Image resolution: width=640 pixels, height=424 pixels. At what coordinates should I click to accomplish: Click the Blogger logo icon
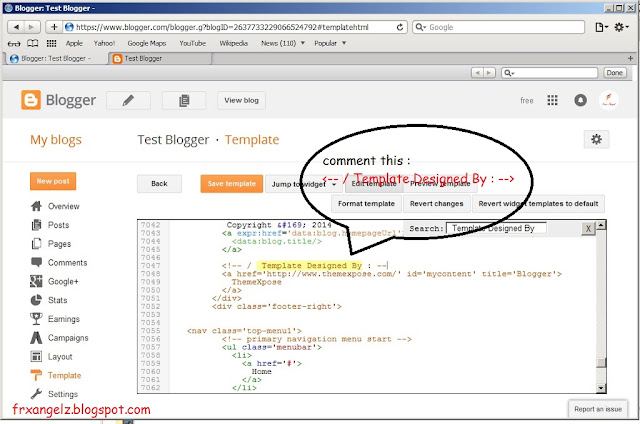(31, 100)
